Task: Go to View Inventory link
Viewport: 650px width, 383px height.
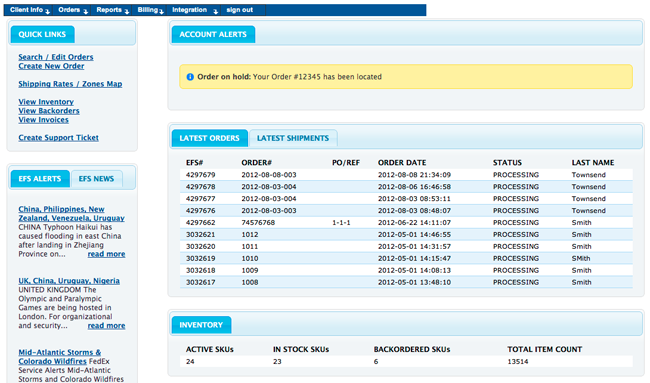Action: [x=46, y=102]
